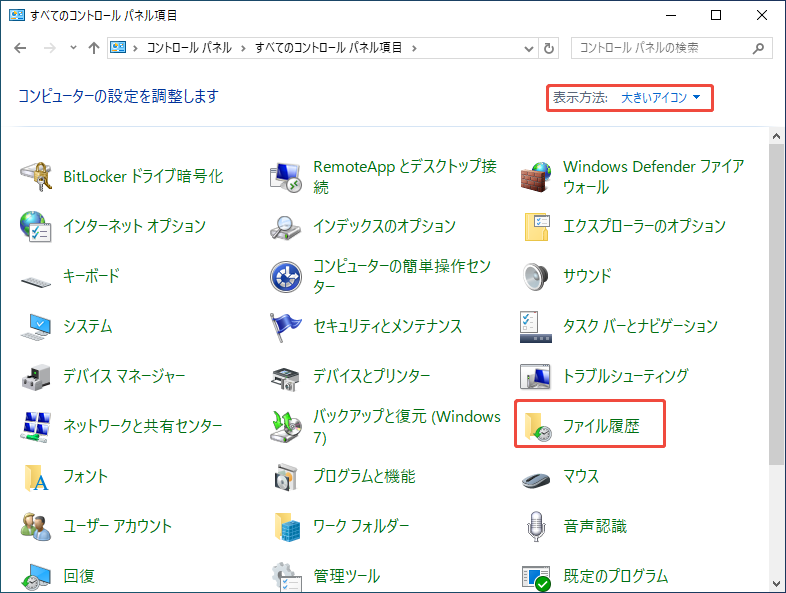Click the title bar control panel icon
786x593 pixels.
tap(17, 15)
